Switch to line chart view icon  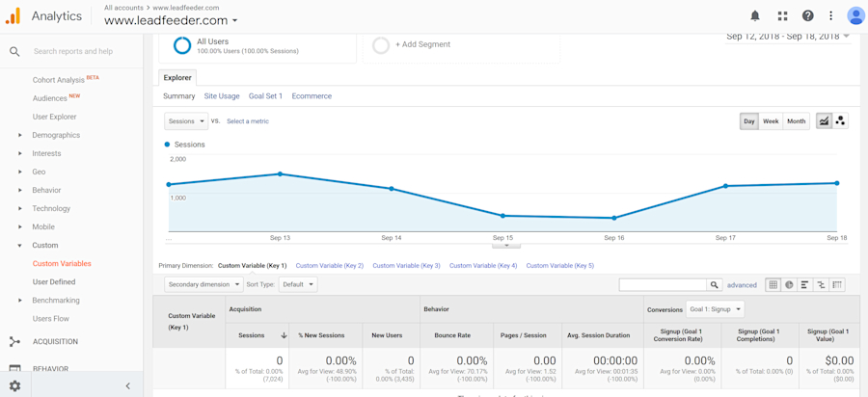825,121
